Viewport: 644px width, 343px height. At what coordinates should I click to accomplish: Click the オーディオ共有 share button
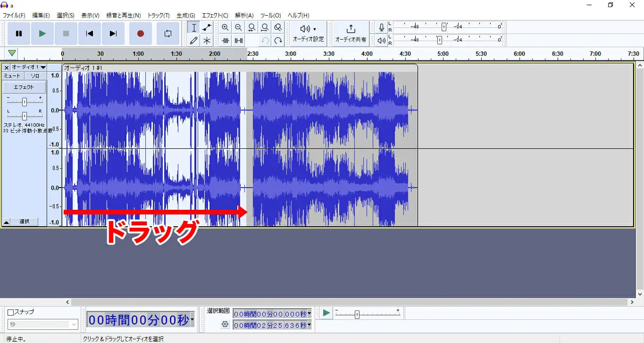[x=351, y=34]
